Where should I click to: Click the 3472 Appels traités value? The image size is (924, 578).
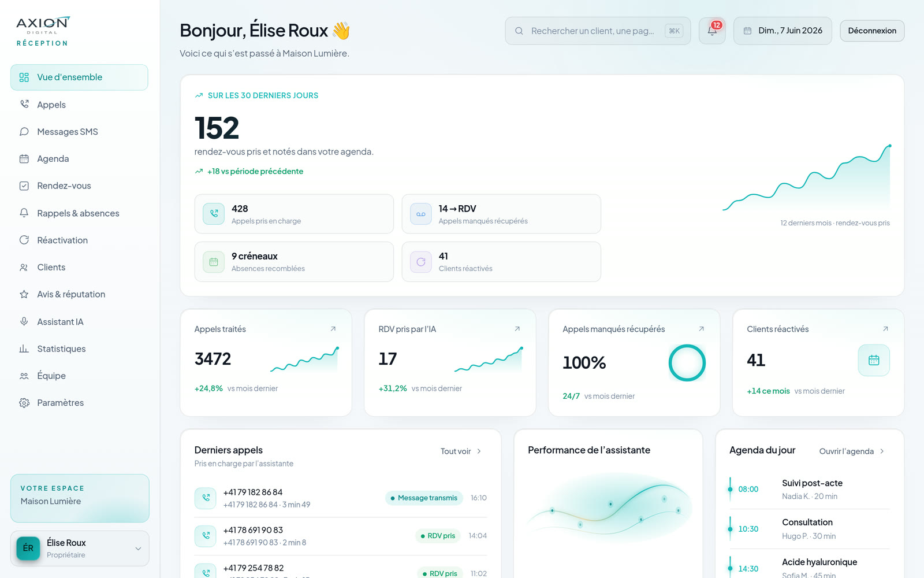pos(213,359)
